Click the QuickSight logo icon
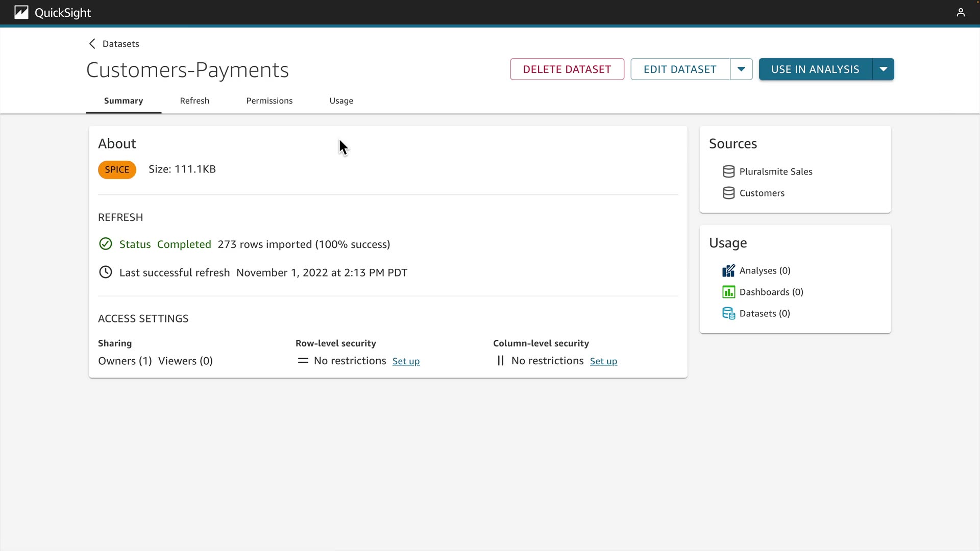This screenshot has width=980, height=551. (21, 12)
